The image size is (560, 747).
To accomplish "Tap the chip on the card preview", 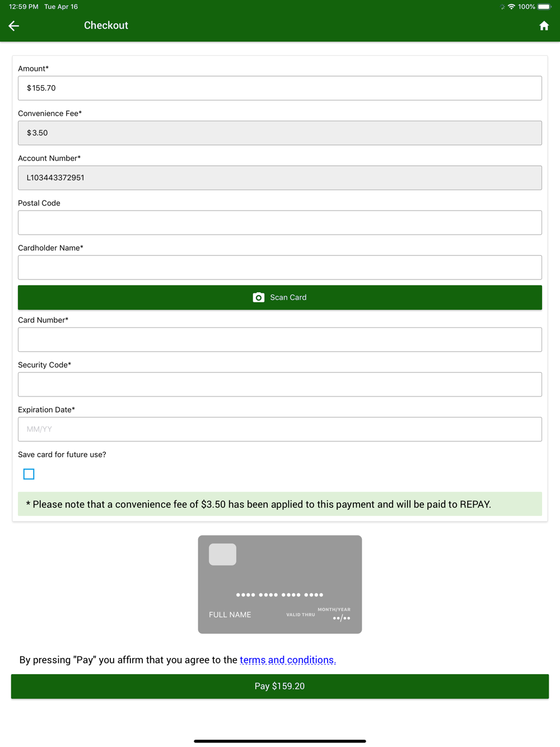I will coord(222,554).
